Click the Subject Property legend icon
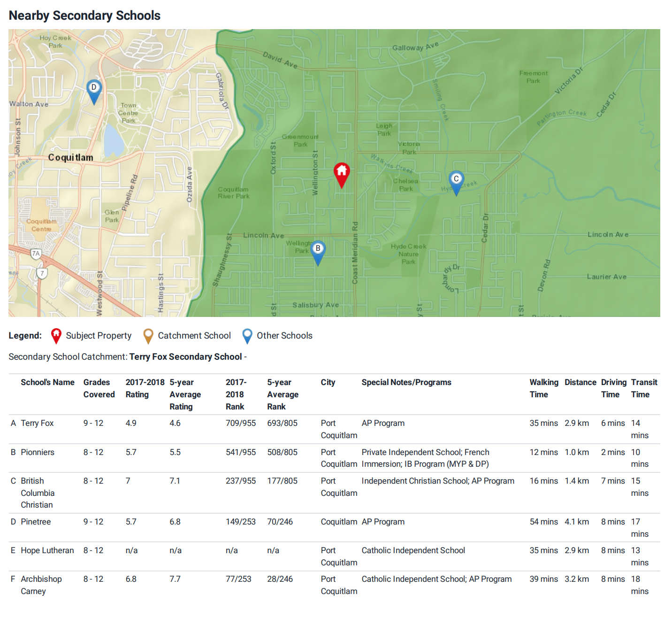Screen dimensions: 672x617 [x=56, y=336]
